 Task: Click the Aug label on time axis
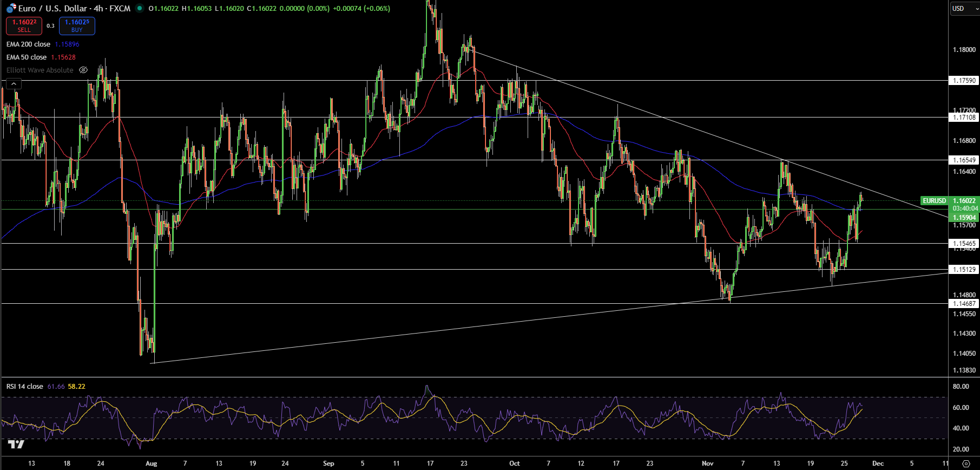[152, 464]
